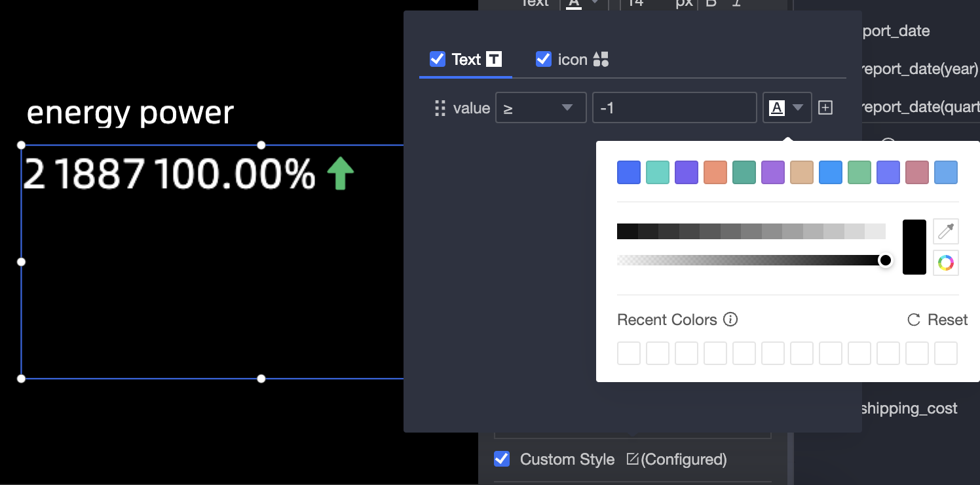Select the Text tab
Screen dimensions: 980x485
pyautogui.click(x=466, y=60)
